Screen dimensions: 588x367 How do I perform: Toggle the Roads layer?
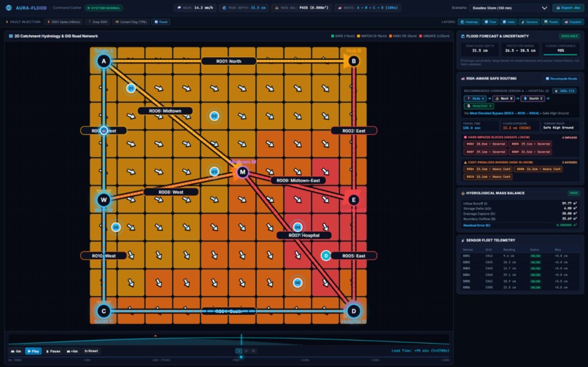coord(551,22)
